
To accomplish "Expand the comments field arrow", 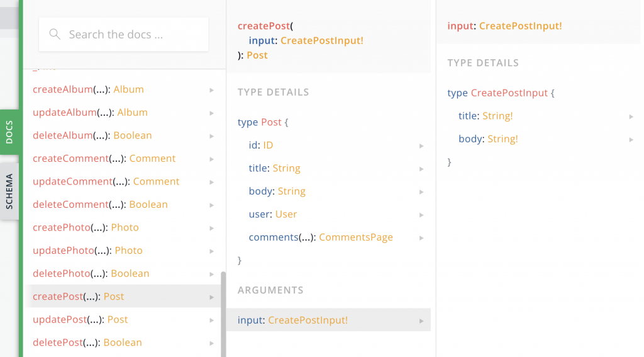I will pyautogui.click(x=421, y=238).
